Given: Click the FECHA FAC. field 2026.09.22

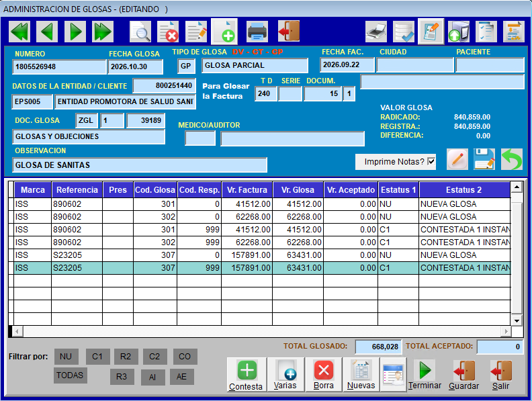Looking at the screenshot, I should coord(347,64).
